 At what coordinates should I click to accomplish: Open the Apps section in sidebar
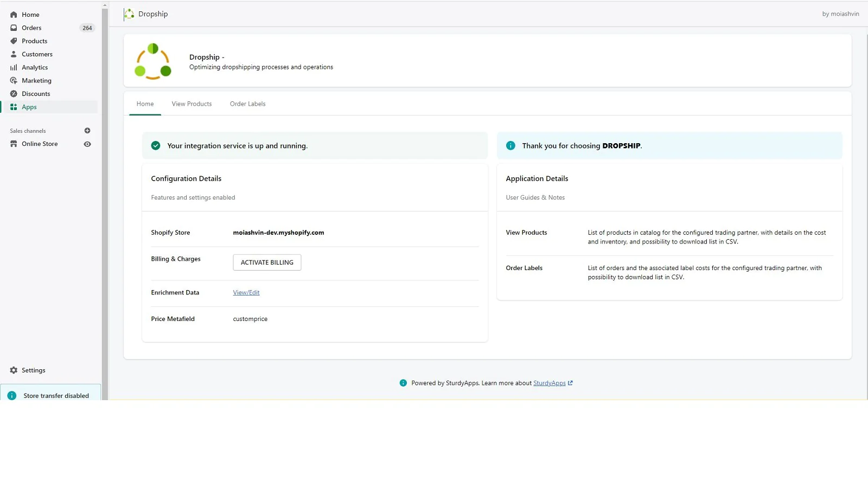29,107
